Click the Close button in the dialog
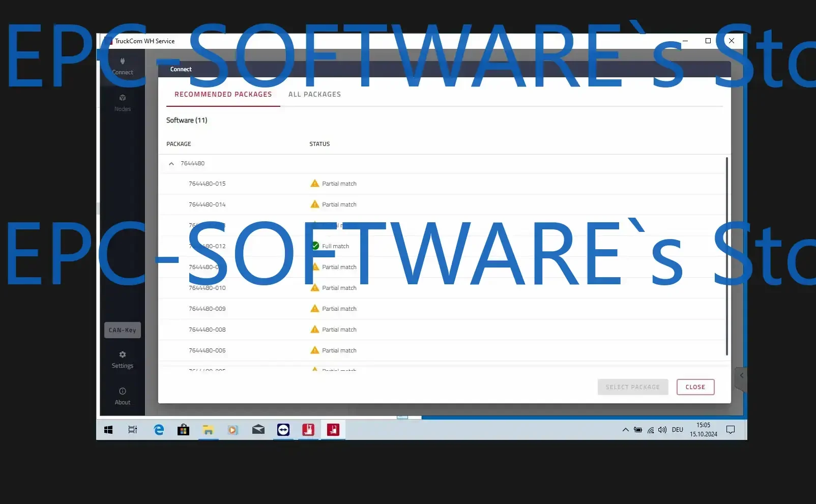The width and height of the screenshot is (816, 504). tap(695, 387)
